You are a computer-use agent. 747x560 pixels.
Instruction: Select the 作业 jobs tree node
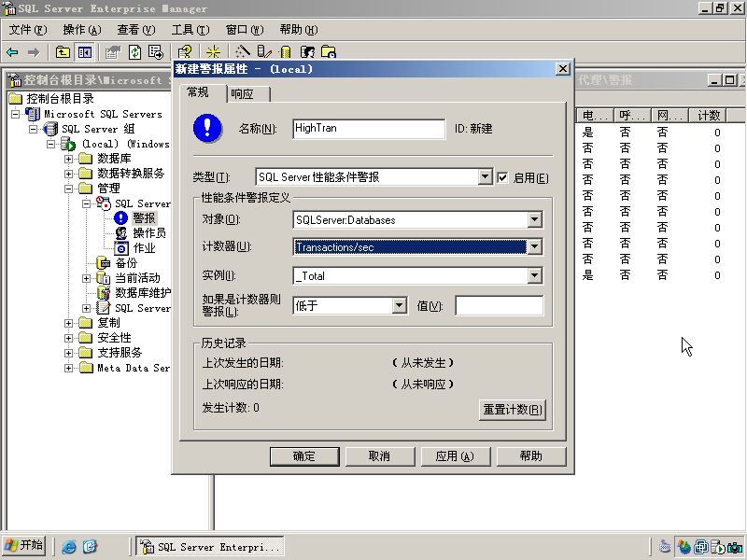[x=144, y=248]
